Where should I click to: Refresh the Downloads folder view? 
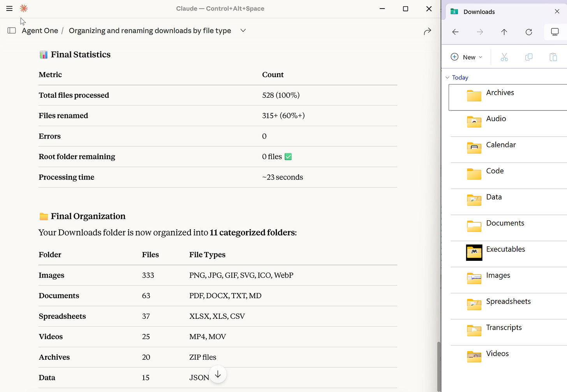click(528, 32)
